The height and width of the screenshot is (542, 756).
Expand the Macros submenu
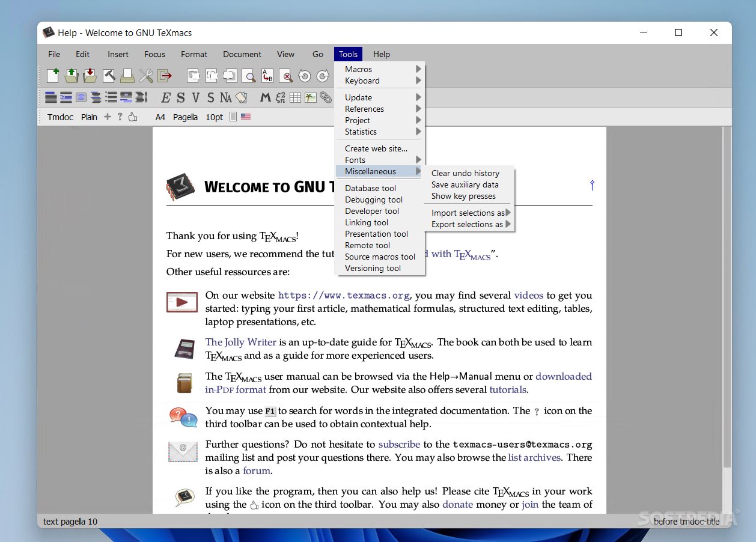coord(380,69)
